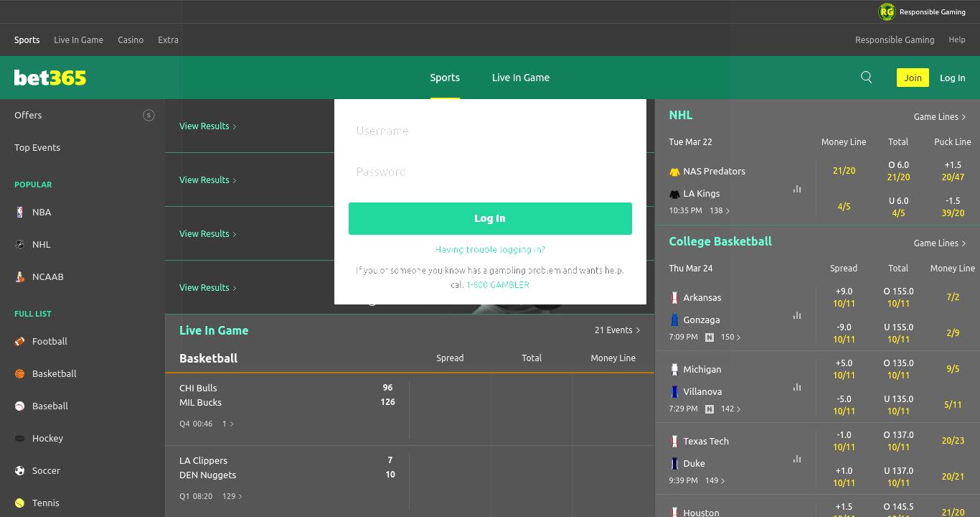Click the Baseball icon in sidebar
Image resolution: width=980 pixels, height=517 pixels.
tap(20, 406)
